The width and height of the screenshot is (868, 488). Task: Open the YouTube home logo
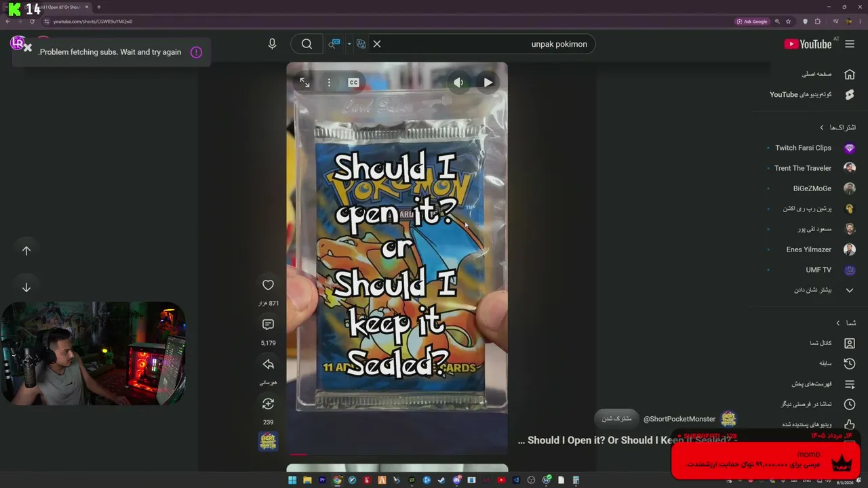point(808,44)
